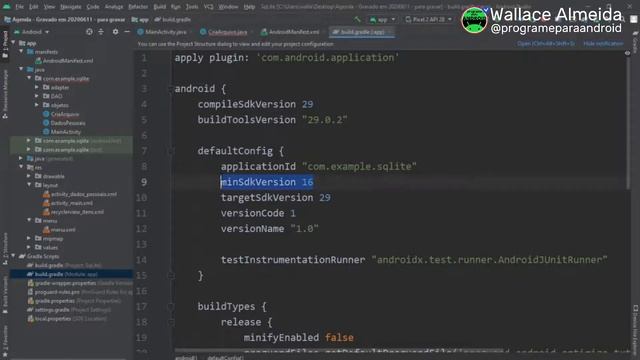Open activity_dados_pessoais.xml layout file
This screenshot has height=360, width=640.
point(80,194)
